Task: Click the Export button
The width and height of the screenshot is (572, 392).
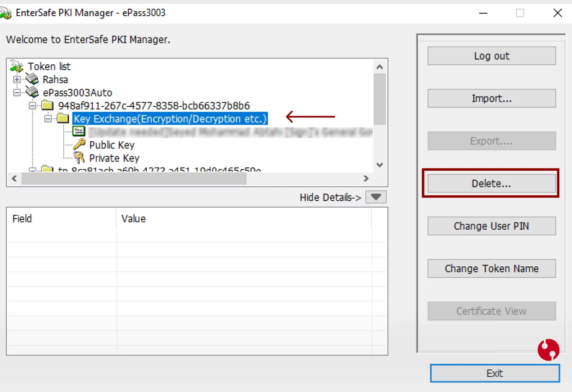Action: [x=492, y=141]
